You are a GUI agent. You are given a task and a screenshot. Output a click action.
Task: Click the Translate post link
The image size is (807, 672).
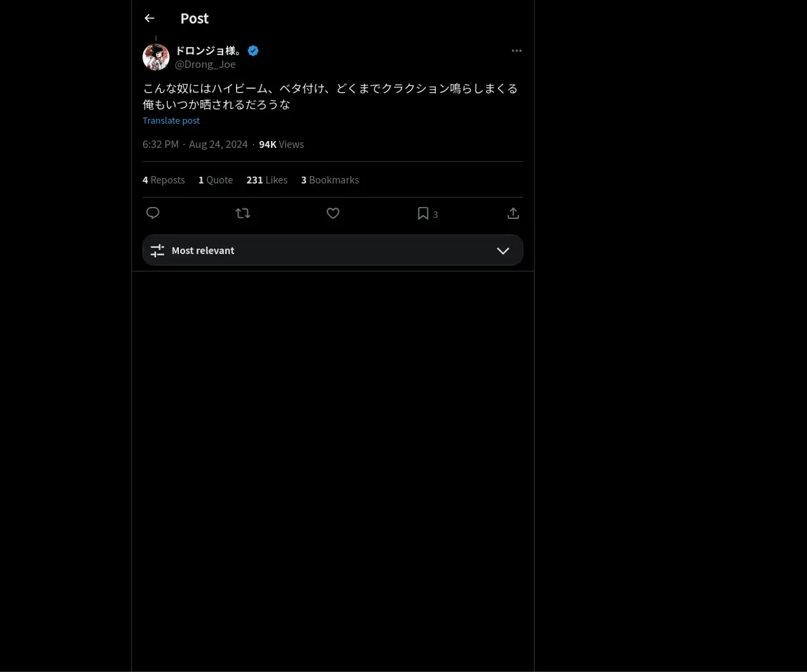point(171,120)
